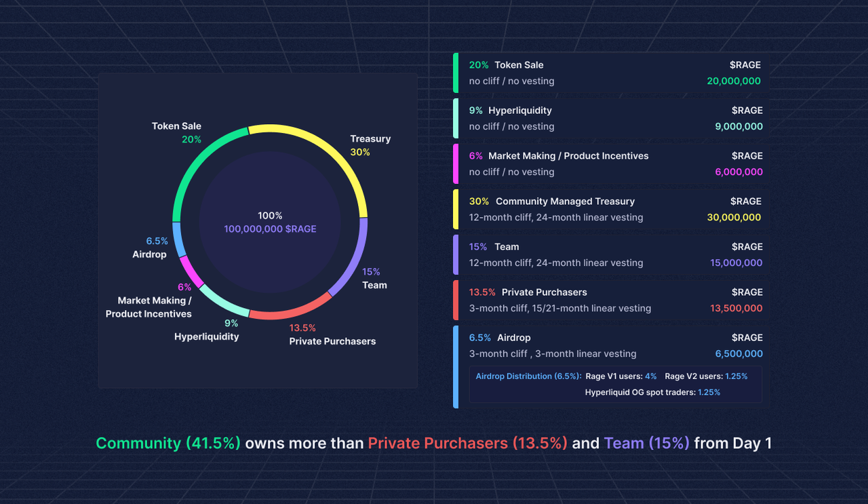Click the "100%" label in the donut center
The width and height of the screenshot is (868, 504).
click(x=270, y=216)
